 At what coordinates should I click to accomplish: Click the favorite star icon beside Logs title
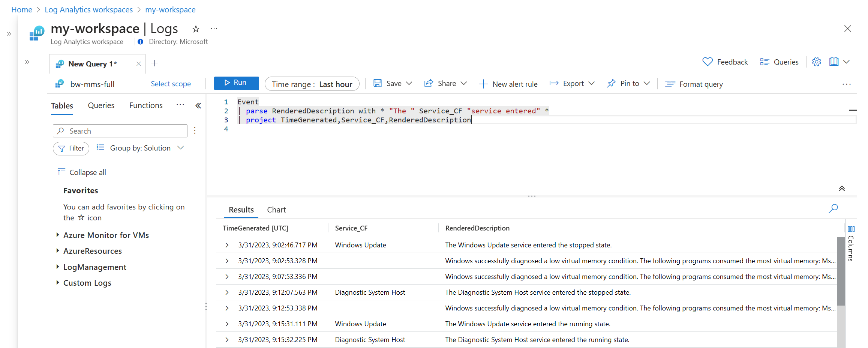[x=196, y=29]
